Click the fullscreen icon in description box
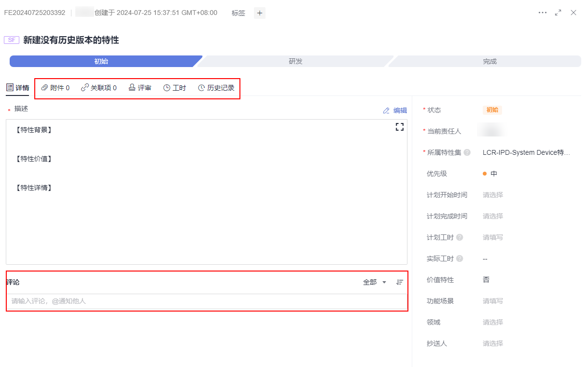The image size is (588, 367). point(399,127)
